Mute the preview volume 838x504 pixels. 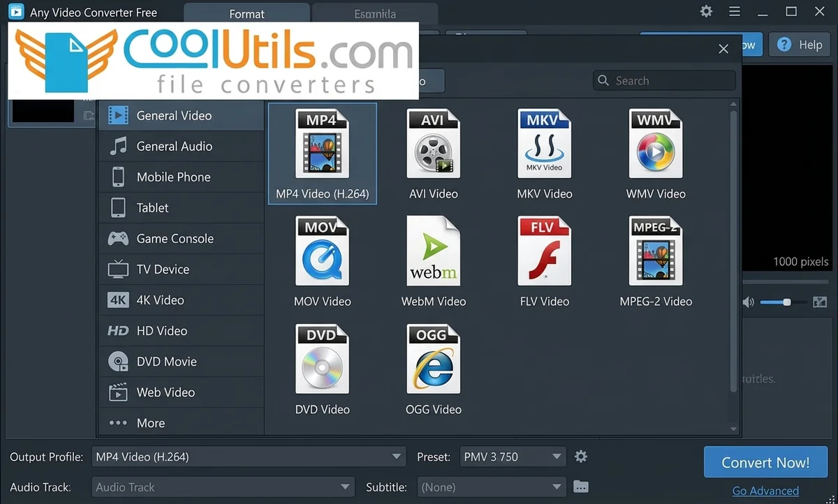tap(748, 302)
